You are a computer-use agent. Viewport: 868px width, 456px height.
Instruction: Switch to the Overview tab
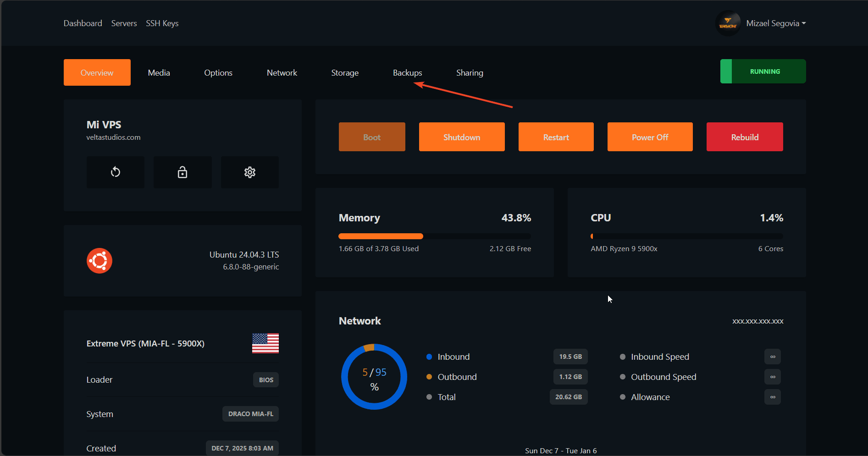point(97,72)
